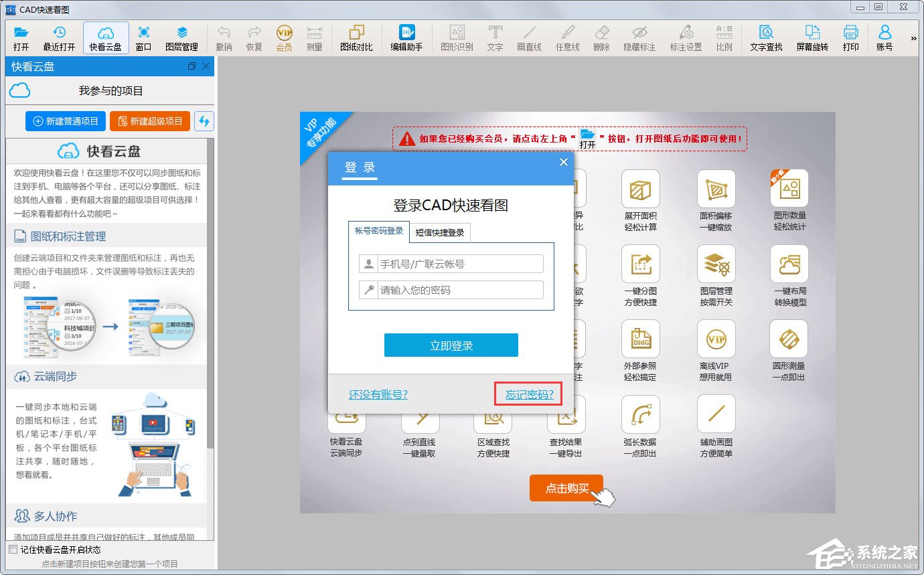Open the 账号 account icon
Screen dimensions: 924x575
(884, 37)
